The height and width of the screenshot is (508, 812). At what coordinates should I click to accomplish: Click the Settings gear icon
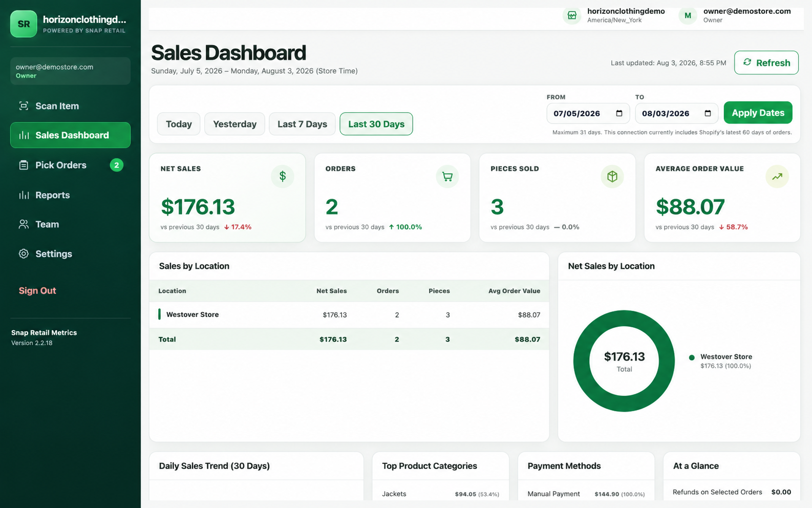tap(24, 253)
